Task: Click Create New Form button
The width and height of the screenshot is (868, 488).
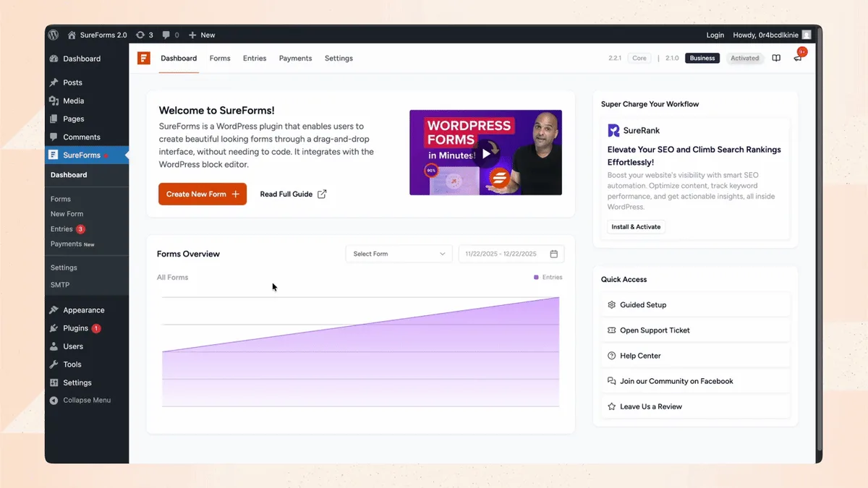Action: (203, 194)
